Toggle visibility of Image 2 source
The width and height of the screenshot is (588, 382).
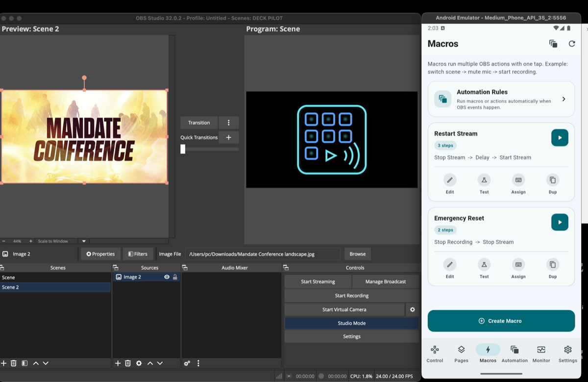167,277
